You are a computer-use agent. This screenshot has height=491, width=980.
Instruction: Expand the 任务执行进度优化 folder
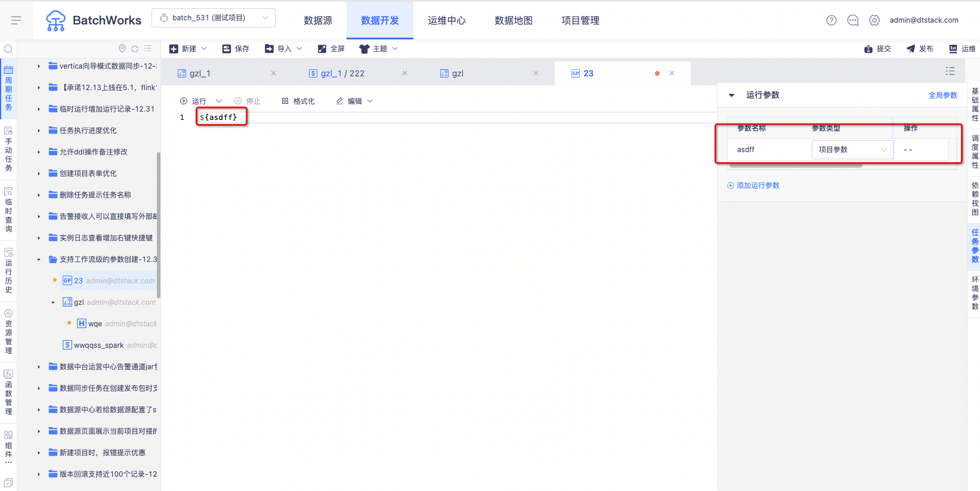pyautogui.click(x=39, y=131)
